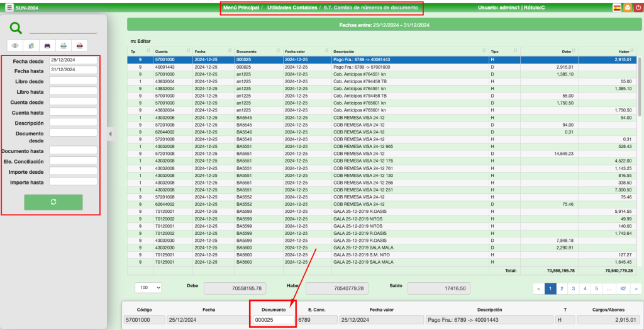The height and width of the screenshot is (330, 644).
Task: Click the red power logout icon
Action: [x=638, y=8]
